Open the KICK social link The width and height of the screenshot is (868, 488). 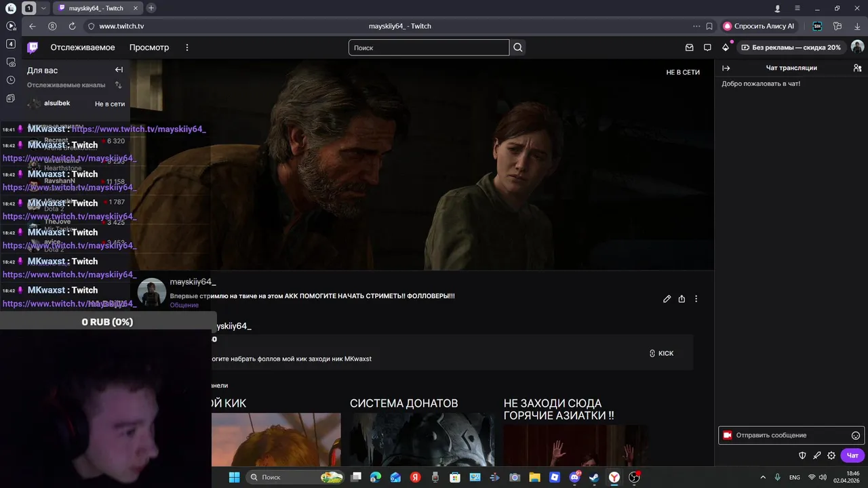click(661, 353)
